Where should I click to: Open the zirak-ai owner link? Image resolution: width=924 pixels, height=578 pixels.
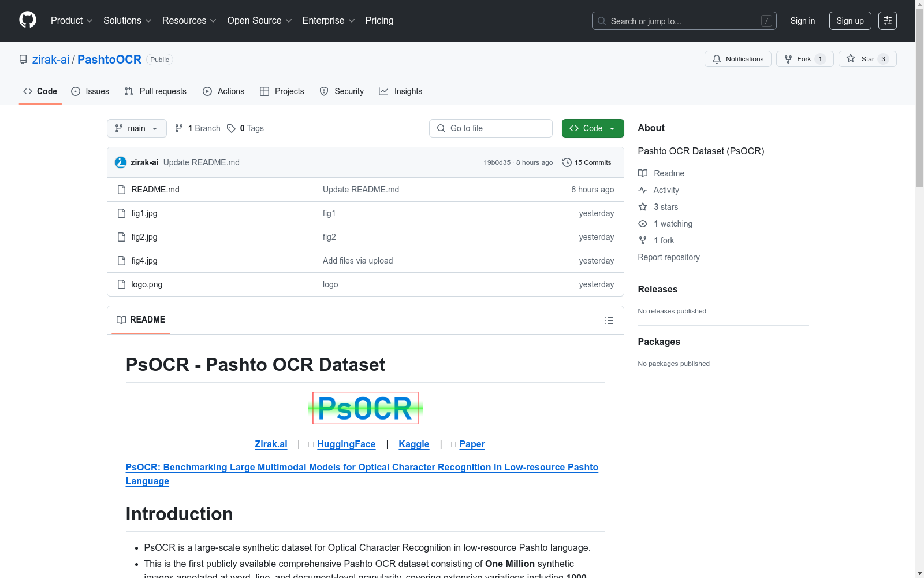pos(51,60)
